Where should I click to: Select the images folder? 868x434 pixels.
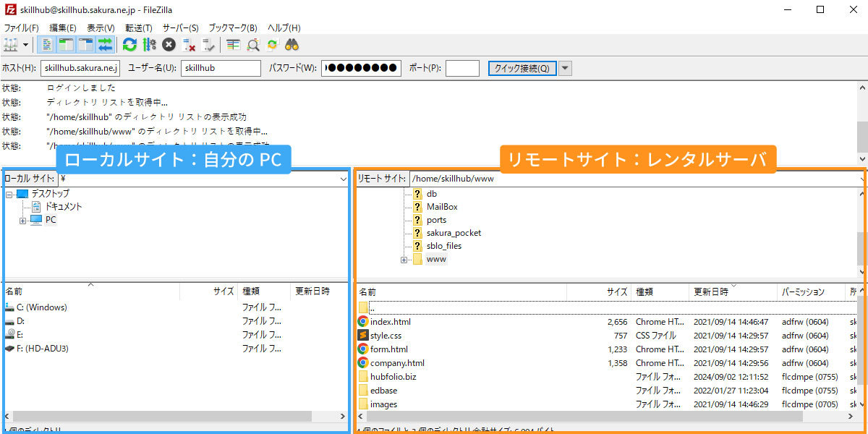[383, 404]
